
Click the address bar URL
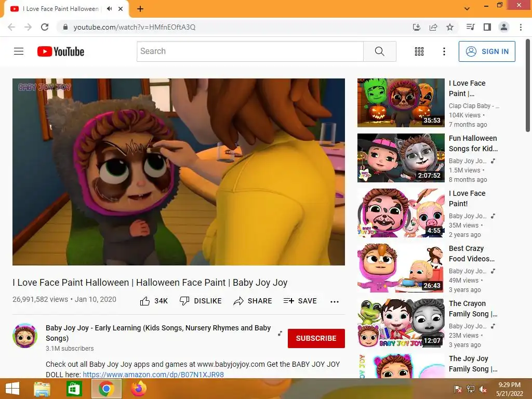click(135, 27)
